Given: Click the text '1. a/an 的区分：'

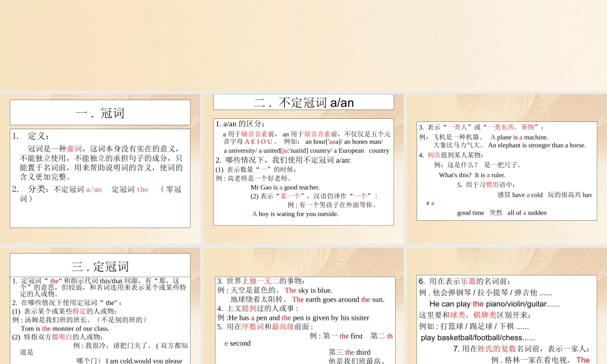Looking at the screenshot, I should point(240,124).
